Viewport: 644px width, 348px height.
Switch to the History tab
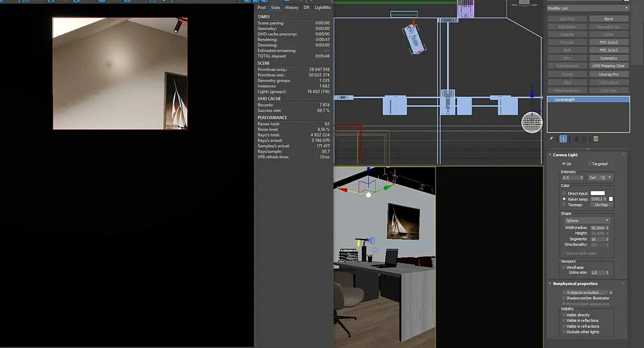pos(291,8)
